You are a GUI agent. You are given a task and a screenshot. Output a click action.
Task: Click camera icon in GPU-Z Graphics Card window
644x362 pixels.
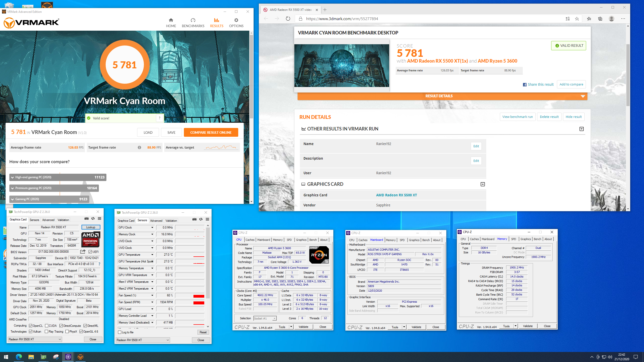point(87,219)
